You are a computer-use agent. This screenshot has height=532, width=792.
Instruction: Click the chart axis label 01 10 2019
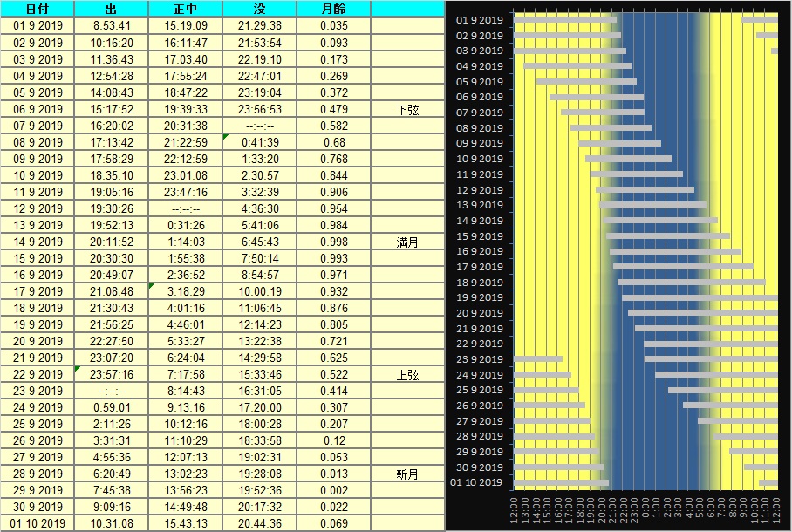click(x=476, y=482)
